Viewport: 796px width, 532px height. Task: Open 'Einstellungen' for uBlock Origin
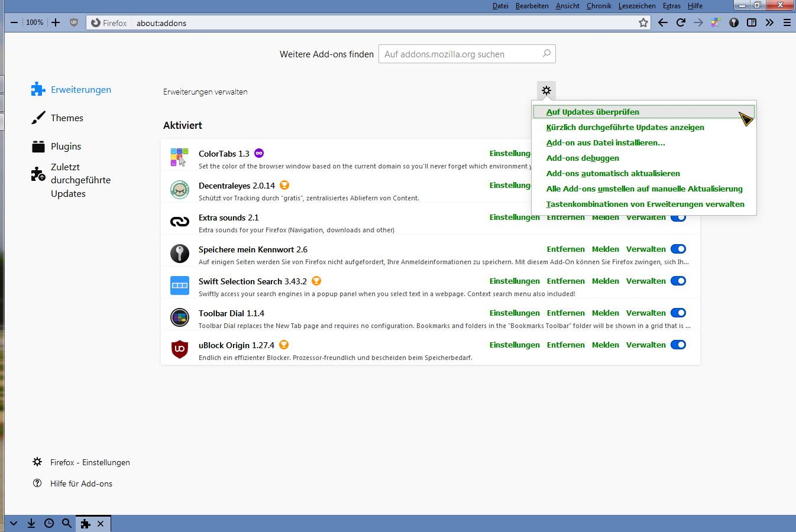(x=515, y=345)
